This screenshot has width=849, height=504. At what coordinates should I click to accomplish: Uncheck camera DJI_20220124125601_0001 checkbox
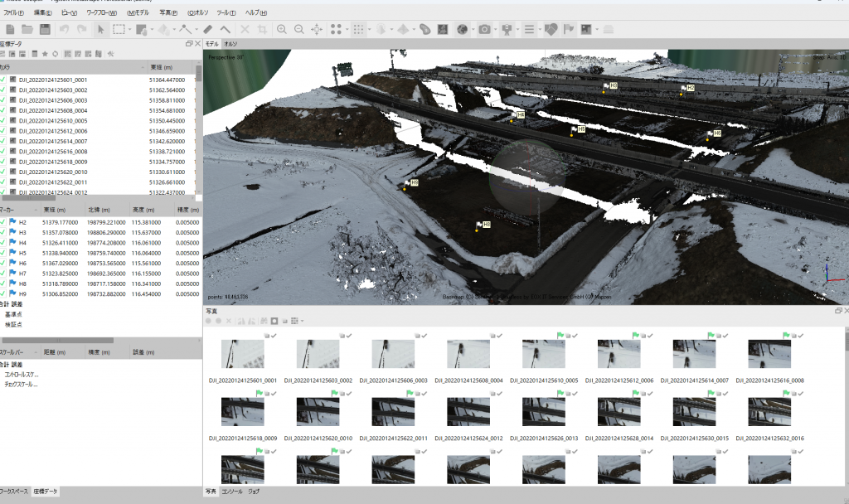tap(3, 80)
